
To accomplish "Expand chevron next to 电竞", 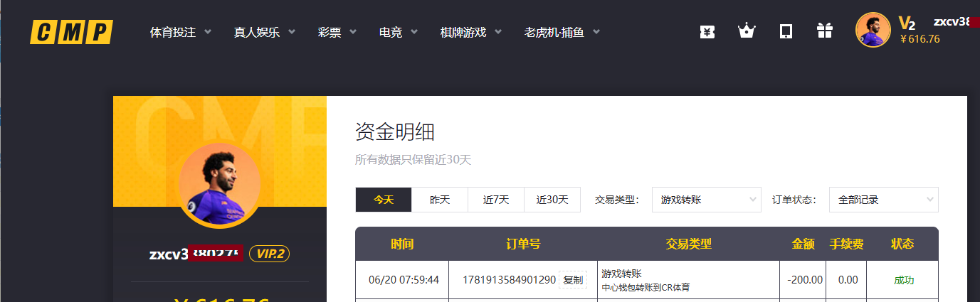I will click(414, 32).
